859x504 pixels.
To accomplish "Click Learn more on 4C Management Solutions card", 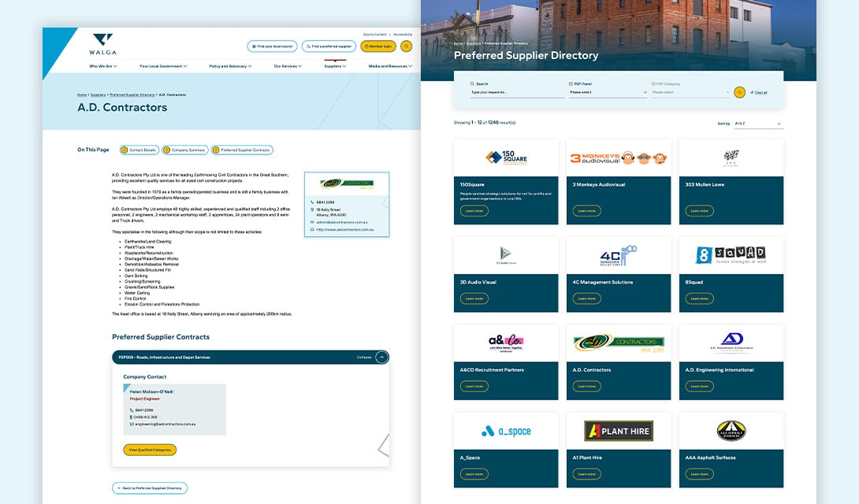I will (587, 298).
